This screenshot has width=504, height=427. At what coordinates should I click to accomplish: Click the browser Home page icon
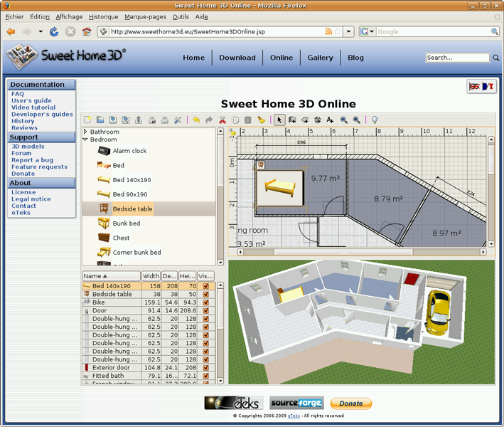coord(87,31)
